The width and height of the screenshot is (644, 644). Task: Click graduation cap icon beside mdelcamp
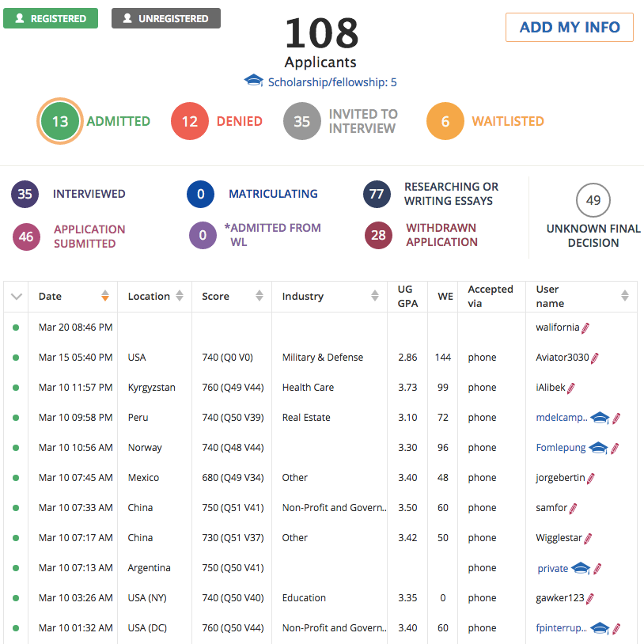pyautogui.click(x=600, y=418)
